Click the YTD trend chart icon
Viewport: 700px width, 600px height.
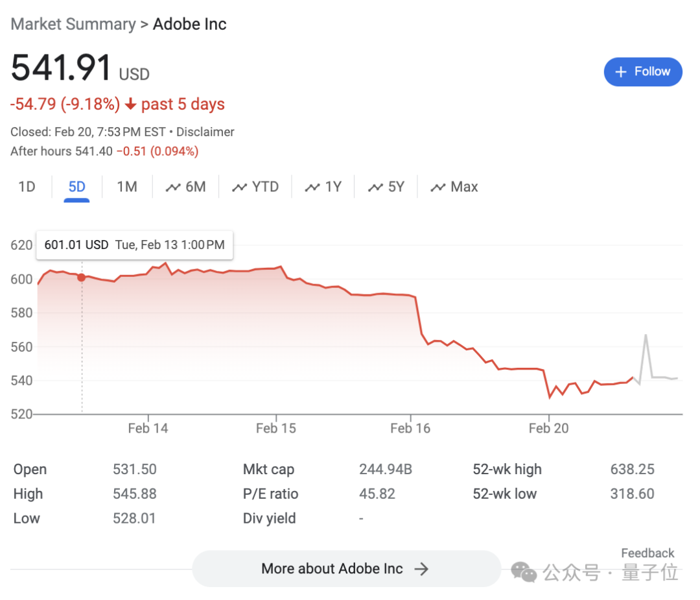pyautogui.click(x=240, y=187)
